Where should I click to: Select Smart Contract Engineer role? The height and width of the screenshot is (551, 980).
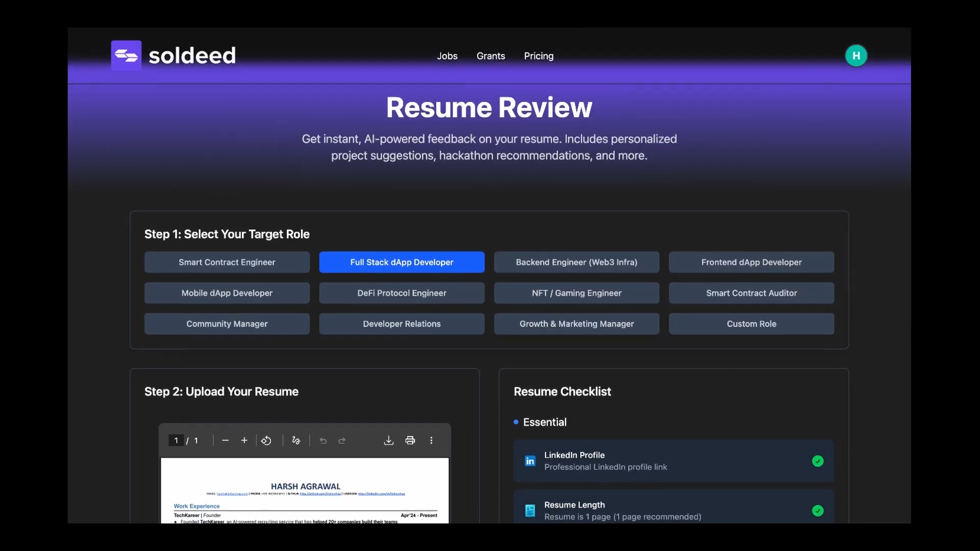227,262
